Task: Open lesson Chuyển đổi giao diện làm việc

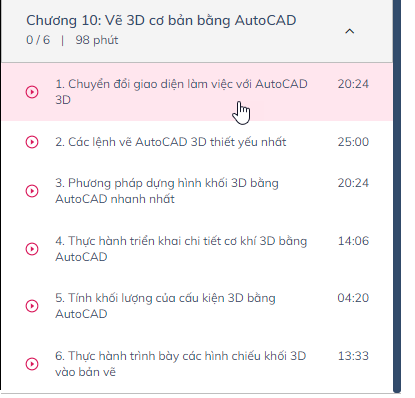Action: click(181, 92)
